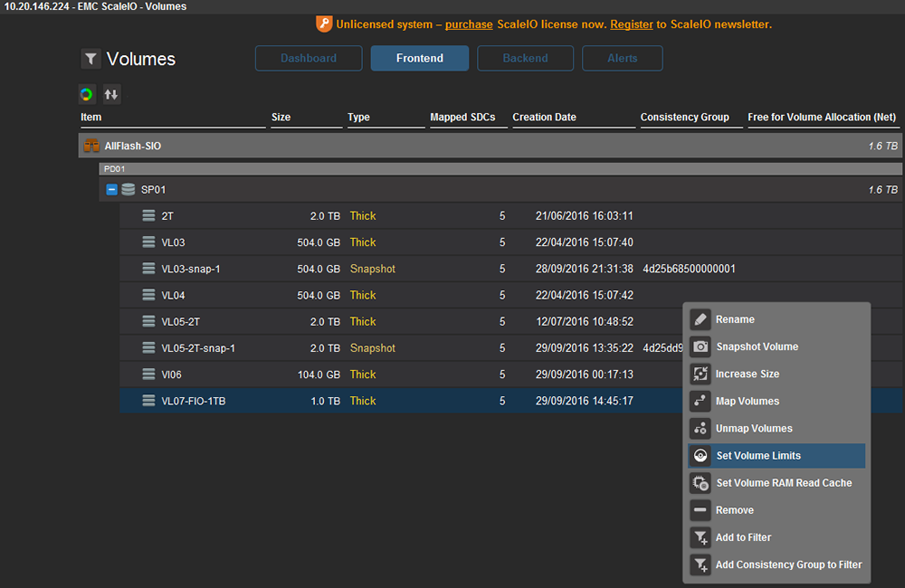The height and width of the screenshot is (588, 905).
Task: Select Set Volume Limits menu entry
Action: click(x=776, y=455)
